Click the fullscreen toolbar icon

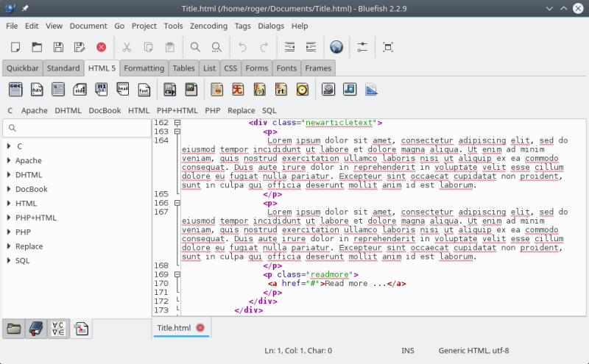click(x=387, y=47)
